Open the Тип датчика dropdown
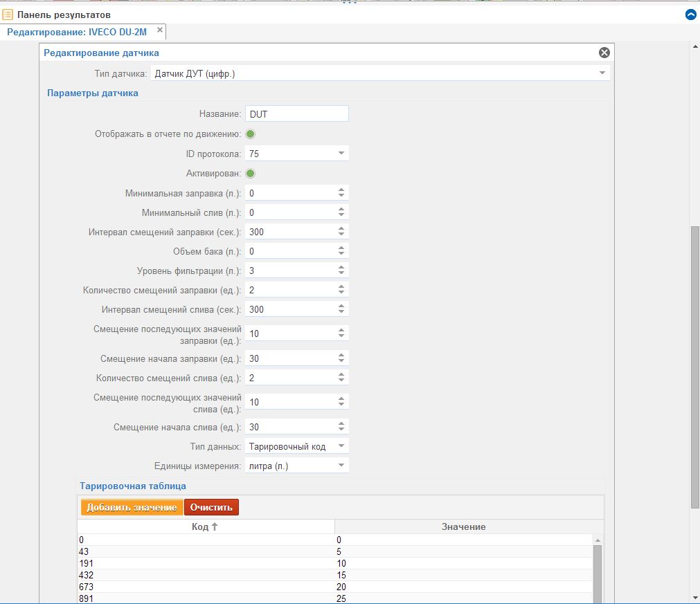Screen dimensions: 700x604 tap(602, 73)
